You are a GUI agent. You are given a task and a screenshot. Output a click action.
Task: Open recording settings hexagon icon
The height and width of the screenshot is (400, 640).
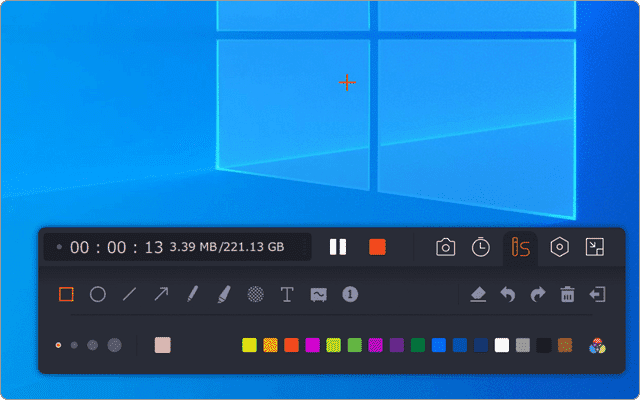coord(559,247)
